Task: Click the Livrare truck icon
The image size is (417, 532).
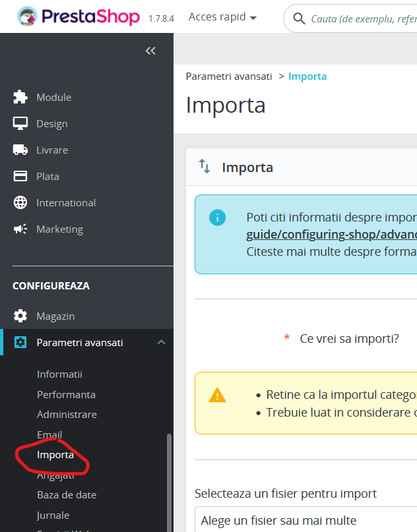Action: pyautogui.click(x=20, y=150)
